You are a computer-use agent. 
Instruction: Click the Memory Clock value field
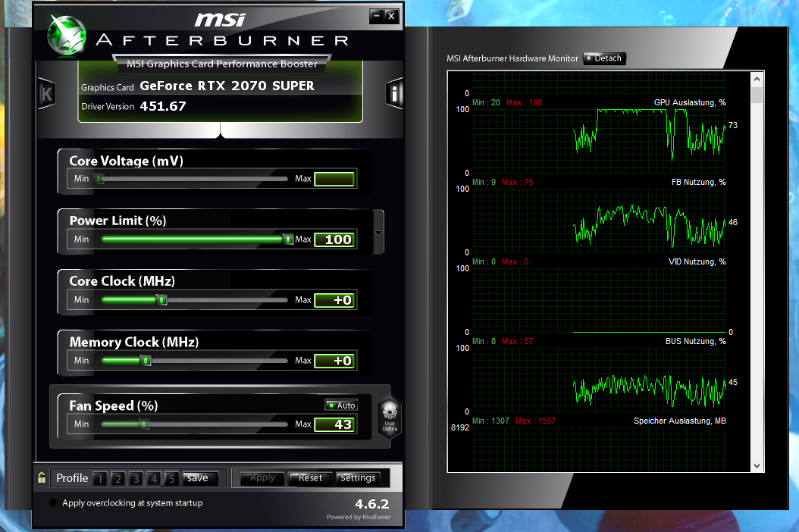[x=334, y=361]
